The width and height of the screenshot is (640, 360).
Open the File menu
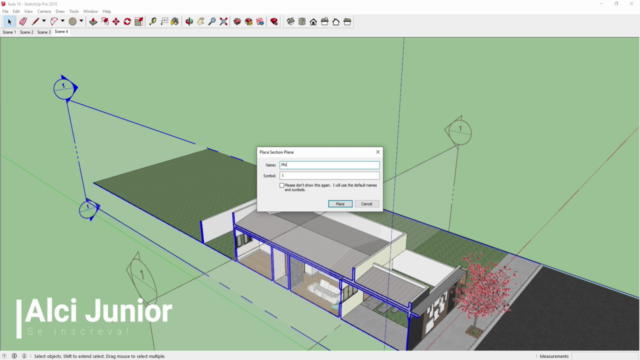[5, 11]
